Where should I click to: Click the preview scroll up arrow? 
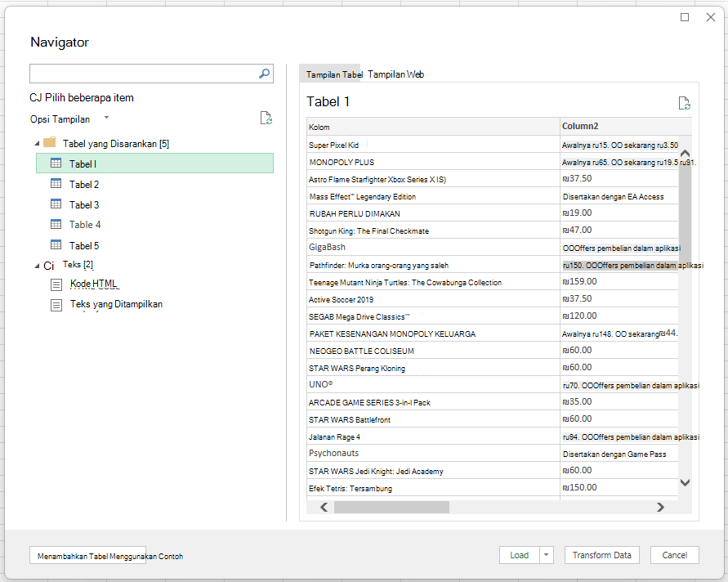[x=685, y=153]
